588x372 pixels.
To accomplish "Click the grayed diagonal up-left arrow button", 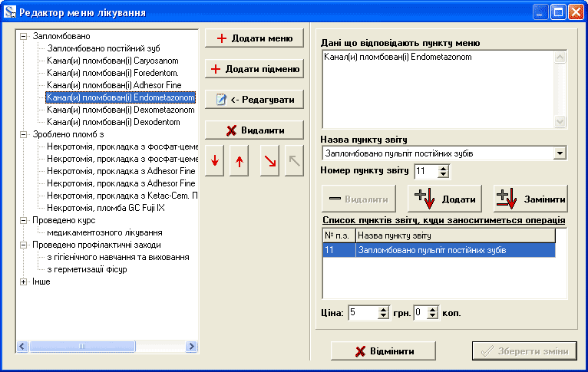I will 294,161.
